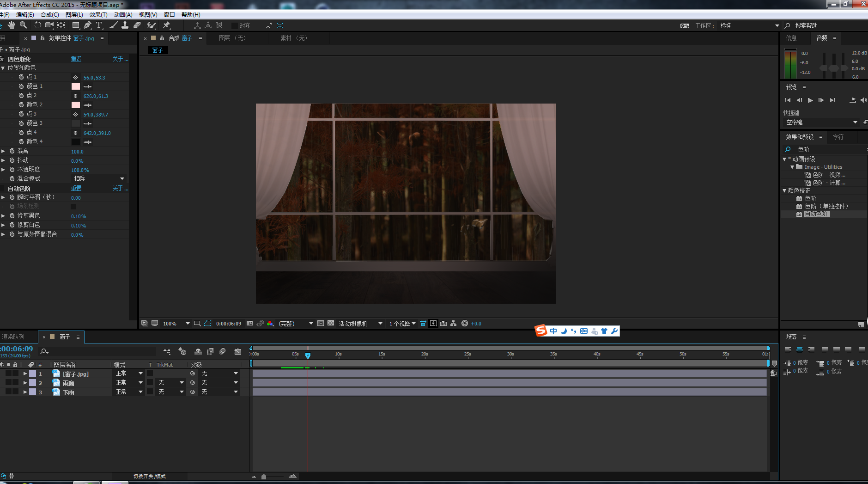Viewport: 868px width, 484px height.
Task: Select the Horizontal Type tool
Action: (x=99, y=25)
